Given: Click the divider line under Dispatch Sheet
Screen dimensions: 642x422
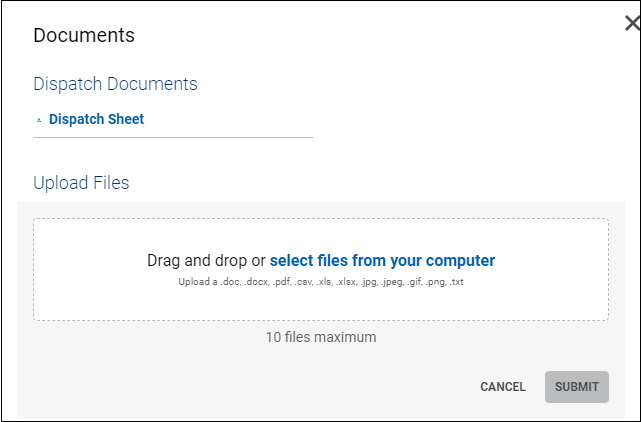Looking at the screenshot, I should pyautogui.click(x=173, y=137).
